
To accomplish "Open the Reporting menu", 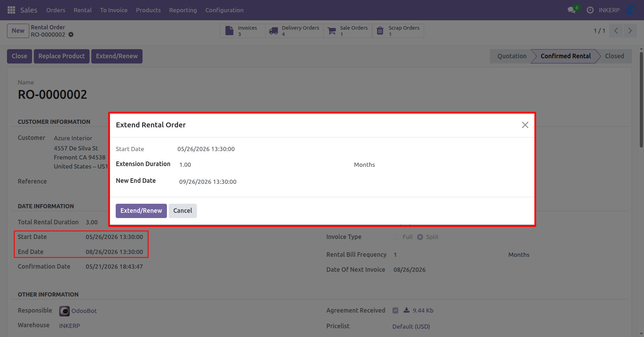I will click(183, 10).
